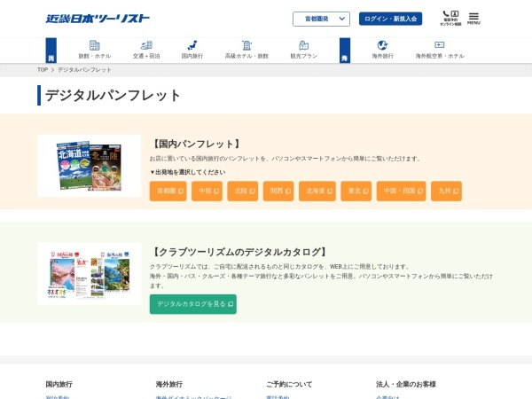The width and height of the screenshot is (532, 399).
Task: Choose 九州 departure pamphlet button
Action: 446,191
